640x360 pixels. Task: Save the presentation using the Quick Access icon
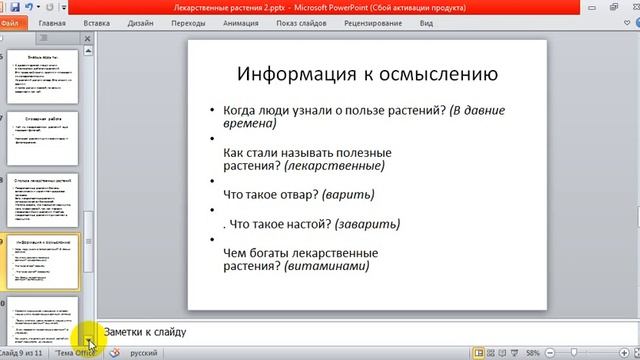tap(15, 7)
